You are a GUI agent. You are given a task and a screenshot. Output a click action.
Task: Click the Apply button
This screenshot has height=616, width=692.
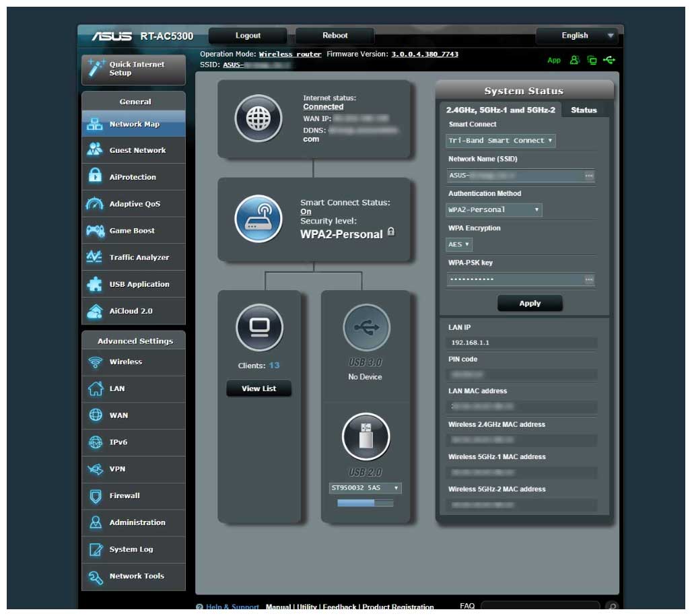pos(530,303)
